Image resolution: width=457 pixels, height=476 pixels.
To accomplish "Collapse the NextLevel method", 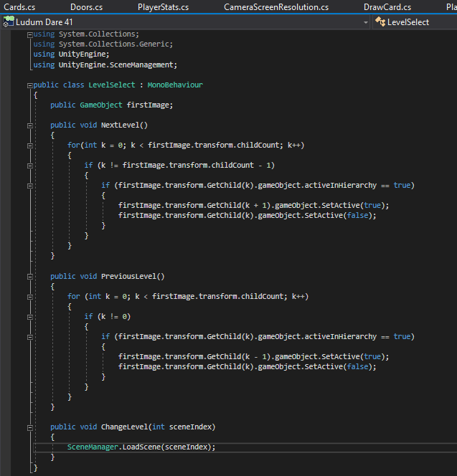I will [x=30, y=125].
